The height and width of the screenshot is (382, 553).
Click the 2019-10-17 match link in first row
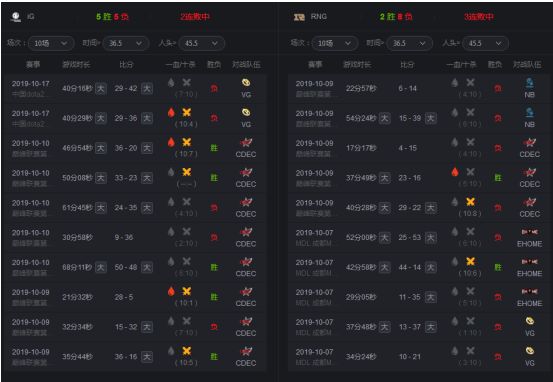coord(31,84)
